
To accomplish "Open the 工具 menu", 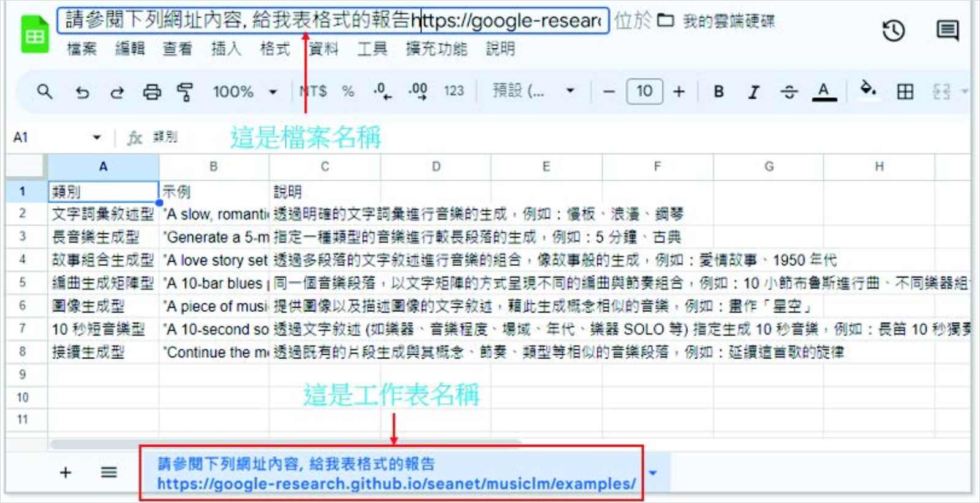I will 372,49.
